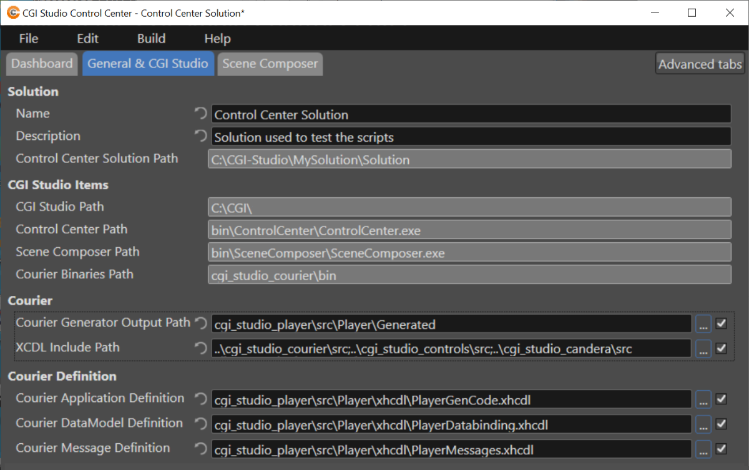
Task: Click the PlayerDatabinding.xhcdl path field
Action: click(451, 424)
